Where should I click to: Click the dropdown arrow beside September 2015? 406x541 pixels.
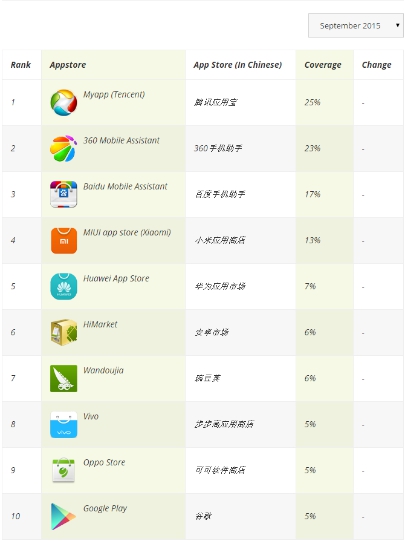pos(397,25)
